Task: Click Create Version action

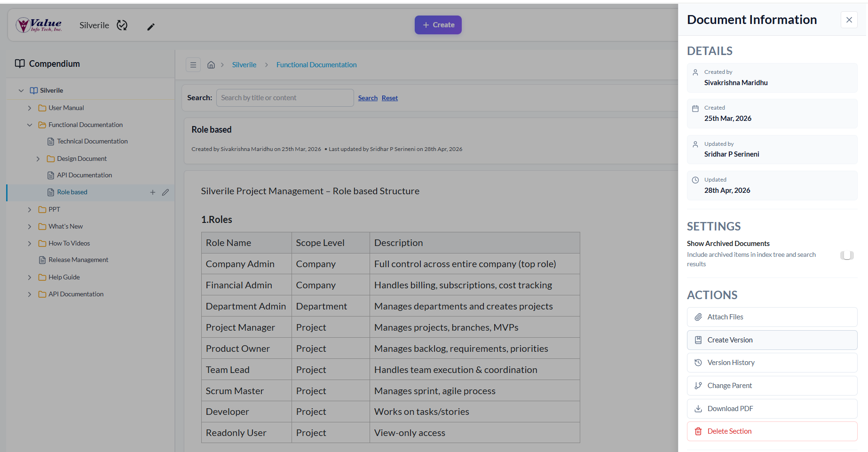Action: tap(772, 340)
